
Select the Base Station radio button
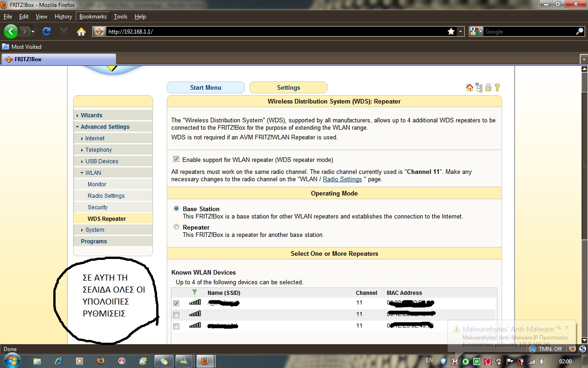coord(176,208)
